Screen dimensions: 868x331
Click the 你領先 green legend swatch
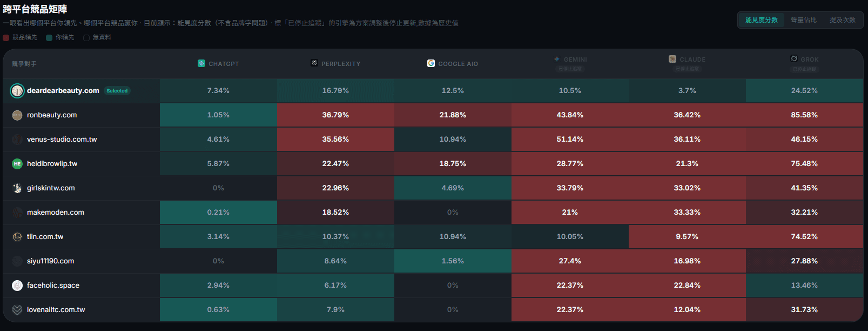pos(49,38)
